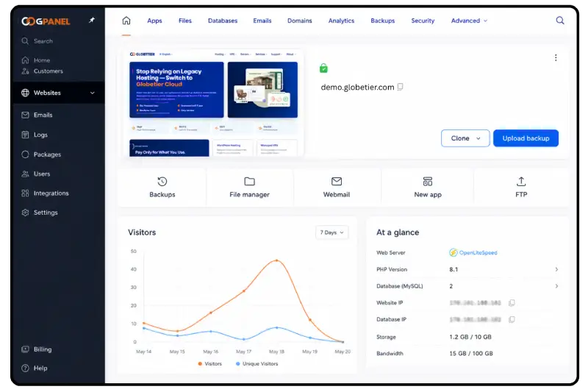
Task: Open the Advanced dropdown menu
Action: 469,21
